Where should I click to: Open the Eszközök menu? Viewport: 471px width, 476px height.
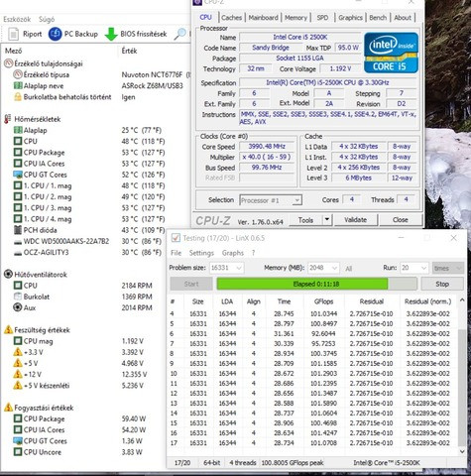(17, 19)
